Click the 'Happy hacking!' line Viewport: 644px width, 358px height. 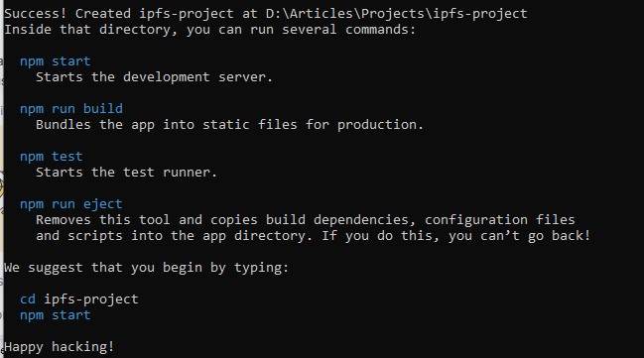60,347
